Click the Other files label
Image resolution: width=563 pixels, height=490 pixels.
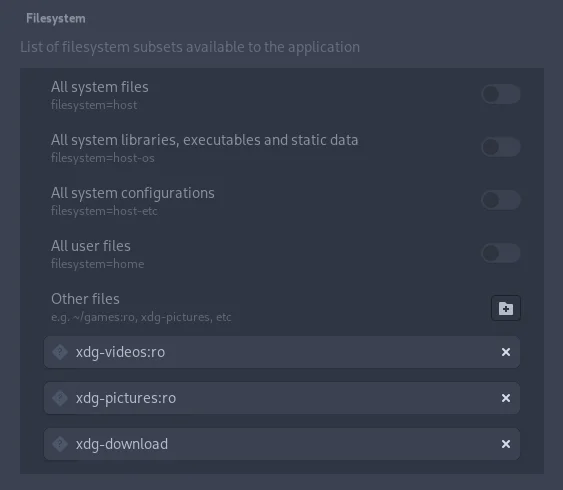(x=85, y=299)
